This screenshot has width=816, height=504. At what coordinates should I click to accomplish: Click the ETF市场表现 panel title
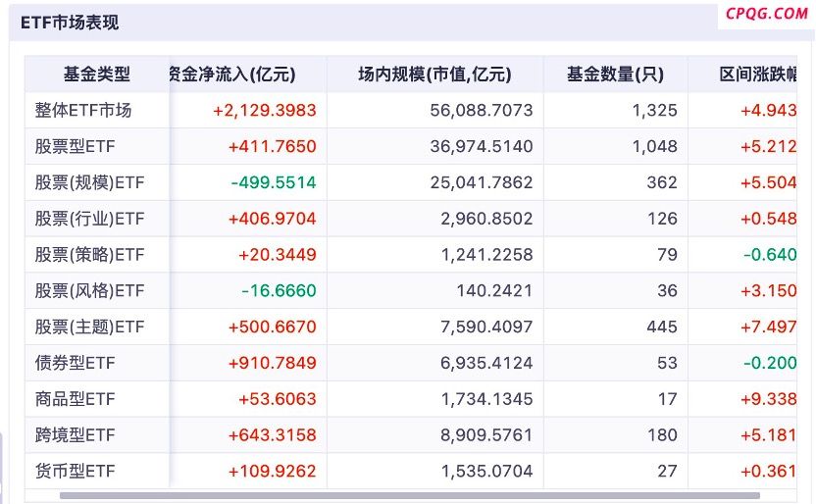click(70, 22)
